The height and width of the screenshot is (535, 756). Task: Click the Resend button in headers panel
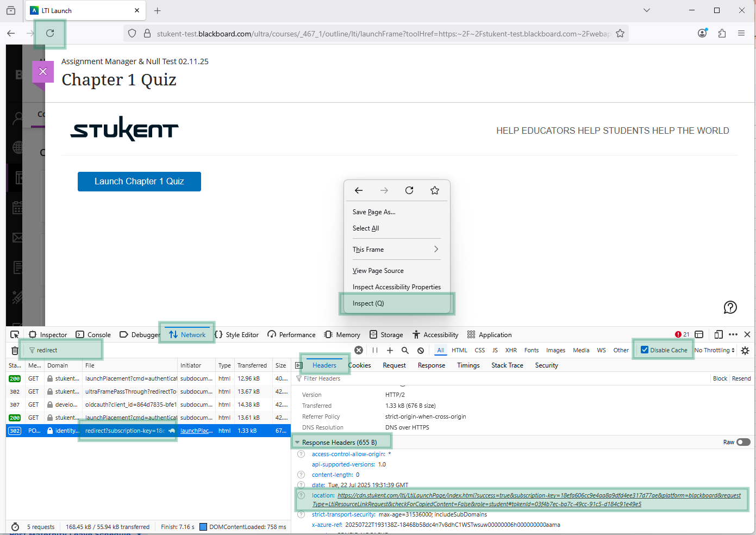[x=741, y=378]
